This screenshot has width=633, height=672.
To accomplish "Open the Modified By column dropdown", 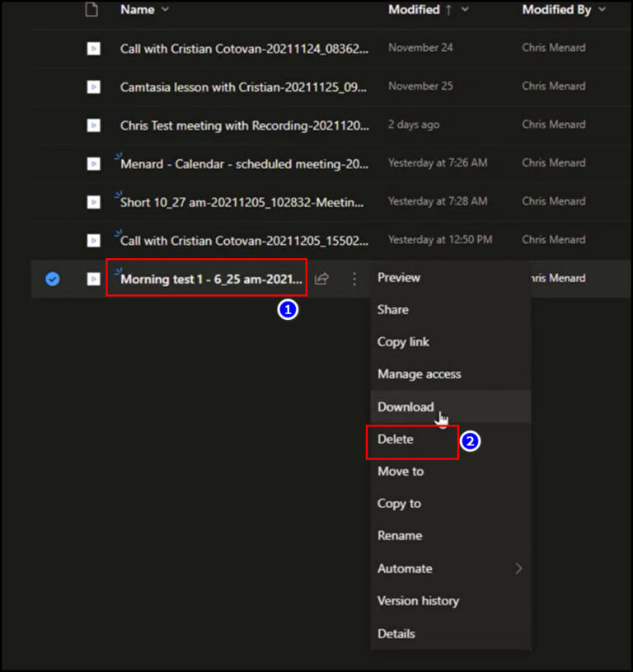I will point(602,10).
